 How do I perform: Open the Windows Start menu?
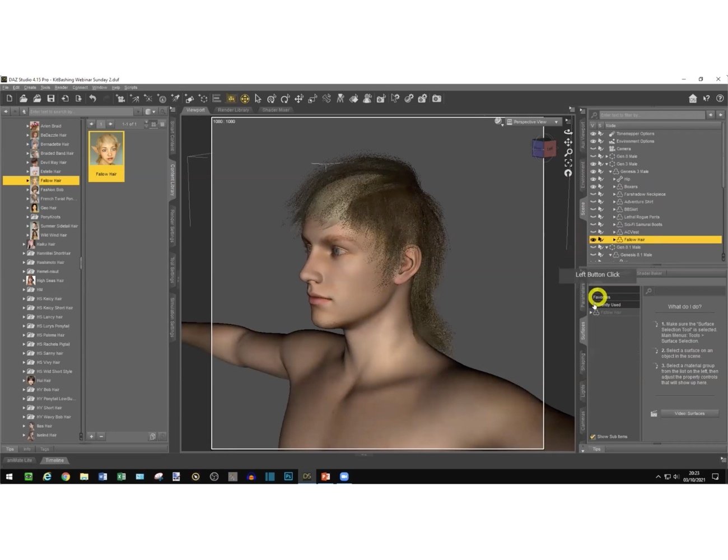[x=9, y=477]
